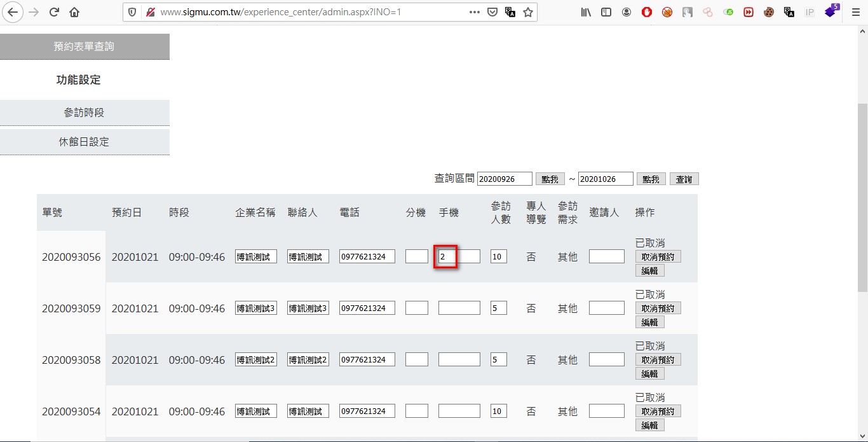Show the insecure connection lock info
868x442 pixels.
coord(150,12)
